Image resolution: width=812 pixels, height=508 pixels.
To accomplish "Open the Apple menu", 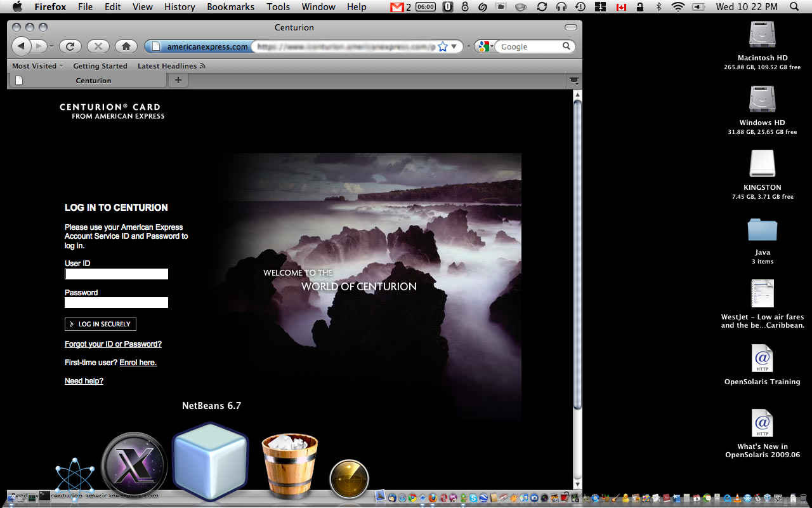I will tap(17, 7).
